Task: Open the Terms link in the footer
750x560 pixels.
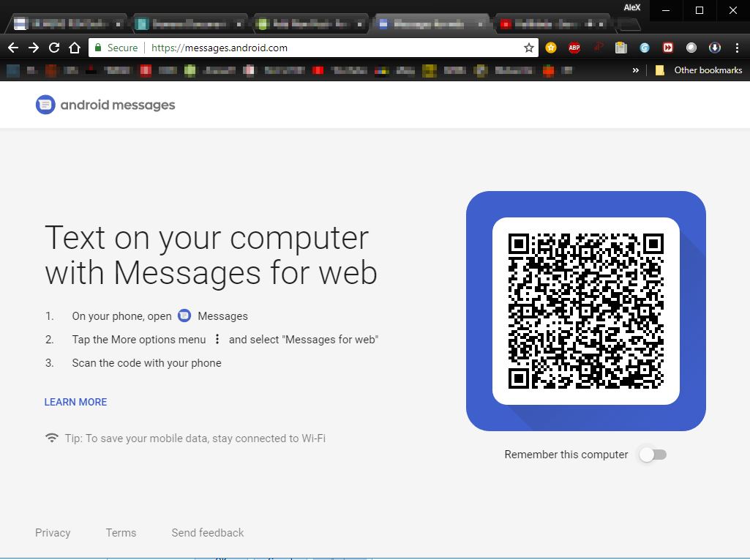Action: coord(121,533)
